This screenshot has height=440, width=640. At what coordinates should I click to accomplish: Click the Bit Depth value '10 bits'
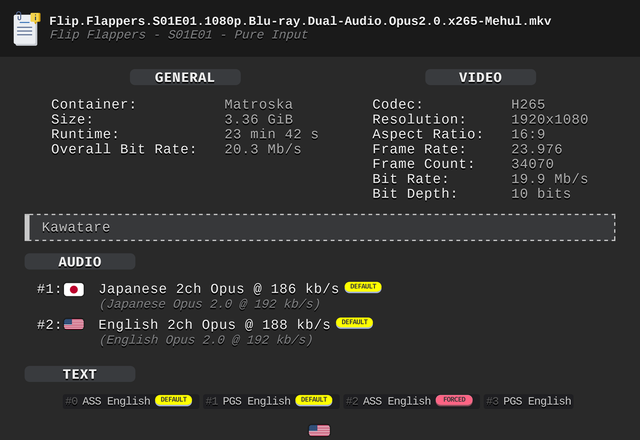pos(541,194)
